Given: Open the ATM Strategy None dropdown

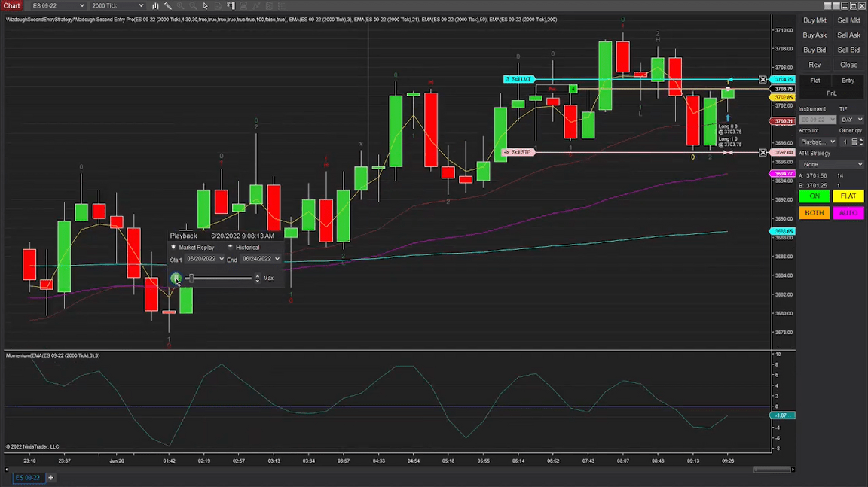Looking at the screenshot, I should [831, 164].
